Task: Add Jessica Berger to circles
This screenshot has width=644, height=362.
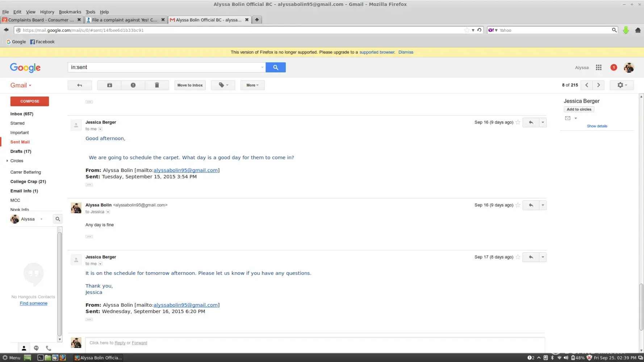Action: point(579,109)
